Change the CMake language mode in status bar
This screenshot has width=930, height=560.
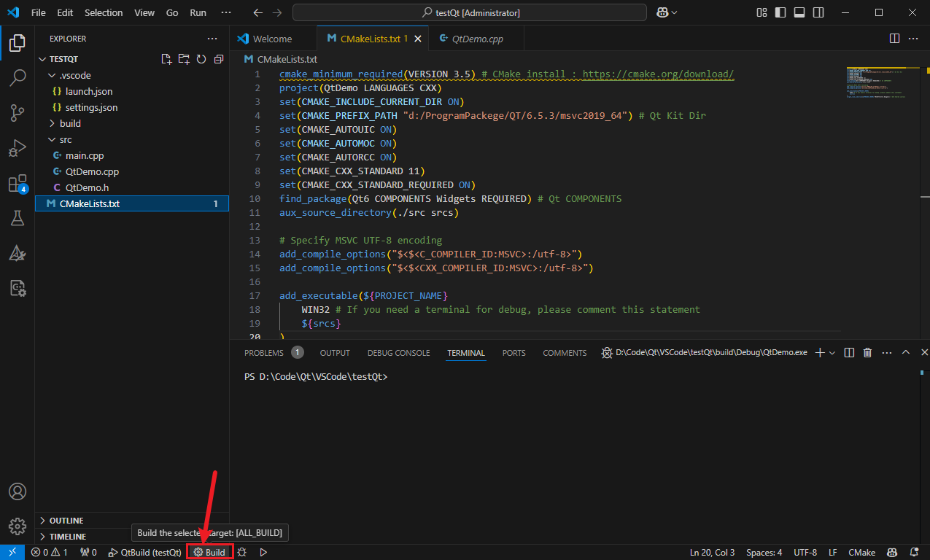pos(861,553)
